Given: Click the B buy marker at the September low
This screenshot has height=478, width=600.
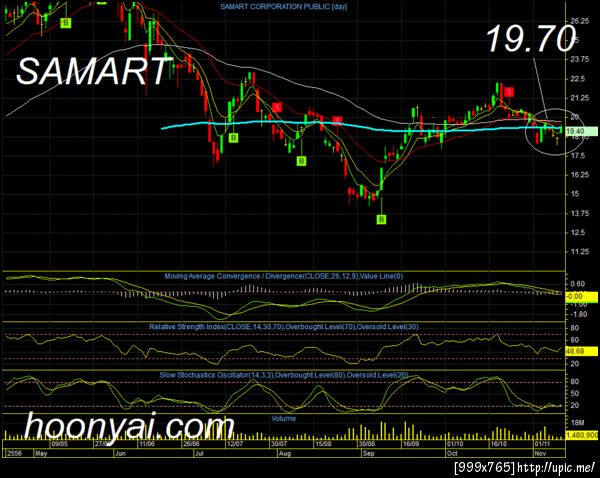Looking at the screenshot, I should [382, 219].
